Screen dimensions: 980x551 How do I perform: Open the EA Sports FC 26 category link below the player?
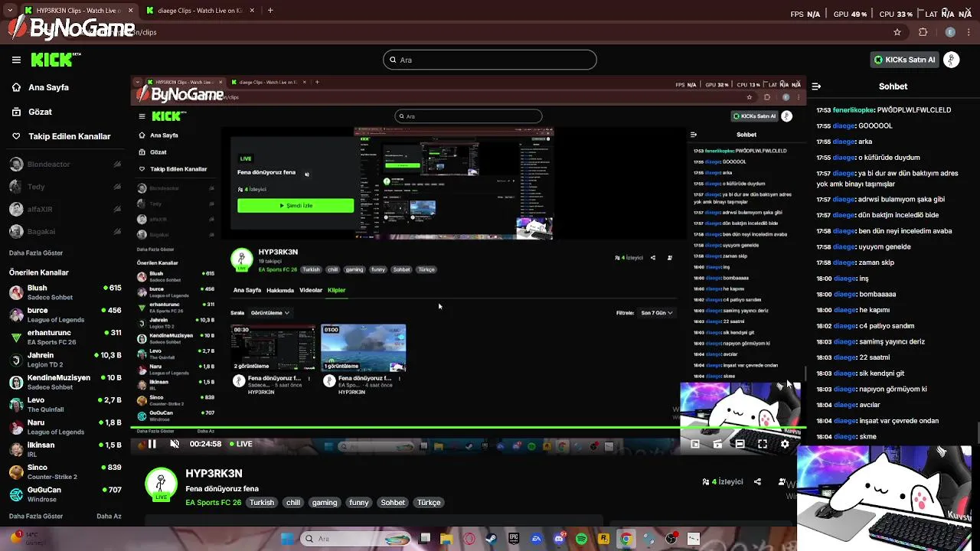click(x=214, y=503)
